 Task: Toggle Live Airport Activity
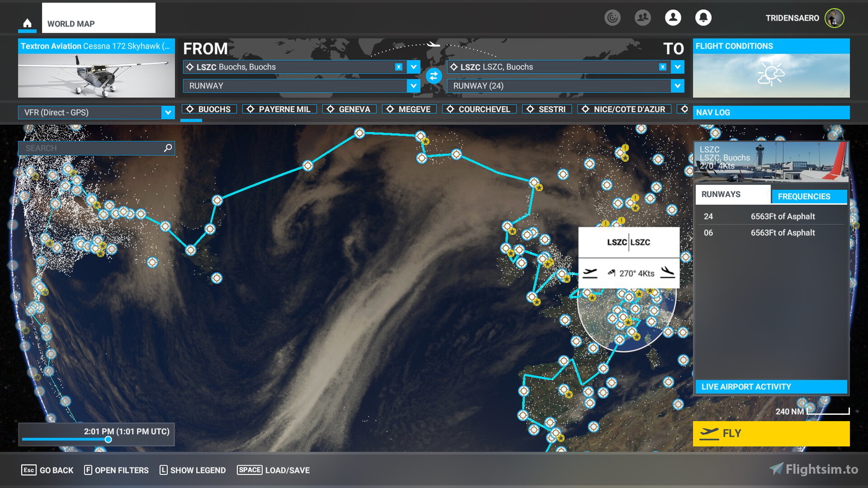771,386
